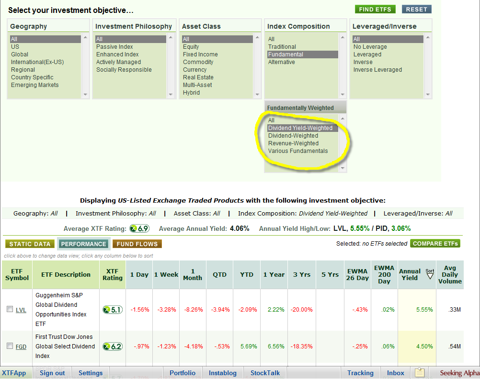The width and height of the screenshot is (480, 379).
Task: Select Inverse Leveraged option
Action: (377, 70)
